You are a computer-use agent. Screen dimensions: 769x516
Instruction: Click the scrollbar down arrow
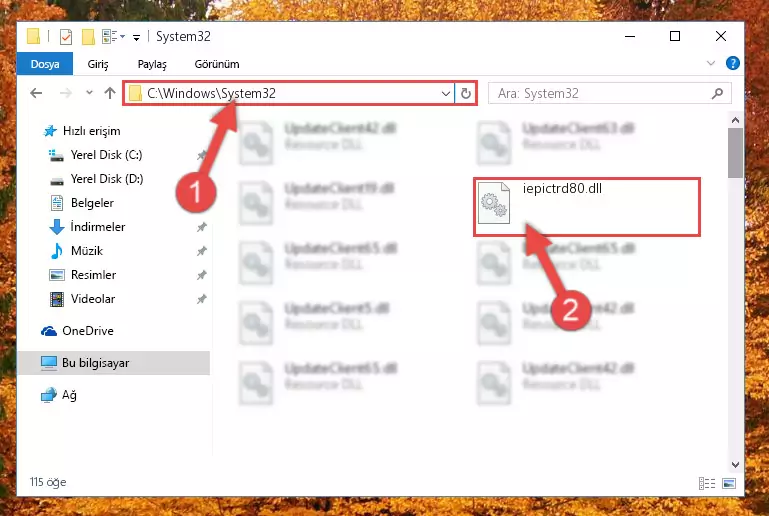coord(735,464)
